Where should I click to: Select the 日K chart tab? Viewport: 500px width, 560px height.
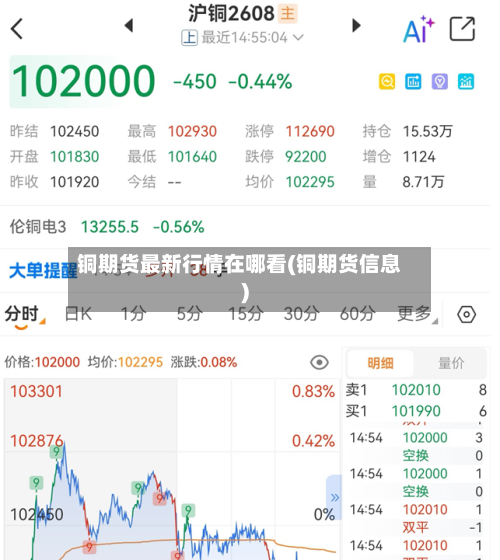point(78,314)
